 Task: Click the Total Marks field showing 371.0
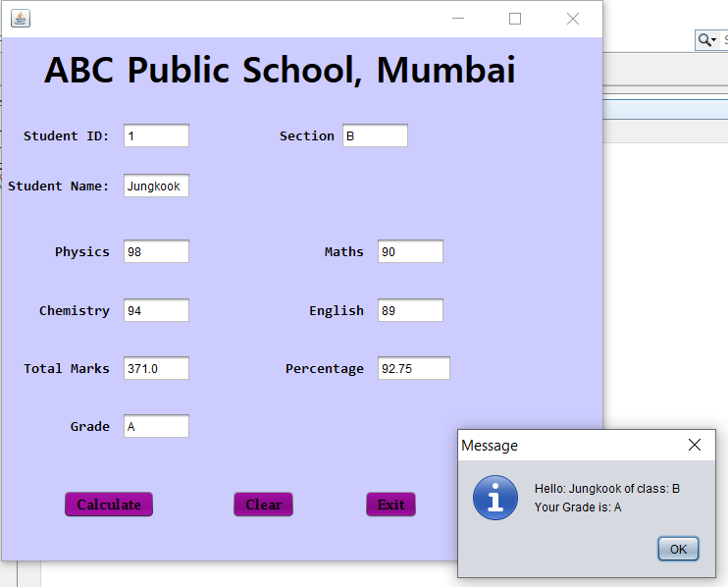[x=156, y=368]
